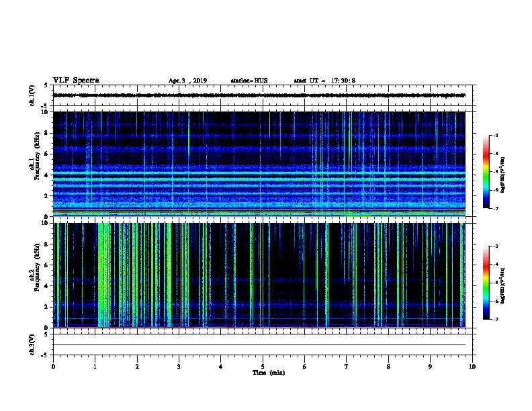The image size is (532, 411).
Task: Click the "8" kHz tick on ch.2 frequency axis
Action: (x=47, y=244)
